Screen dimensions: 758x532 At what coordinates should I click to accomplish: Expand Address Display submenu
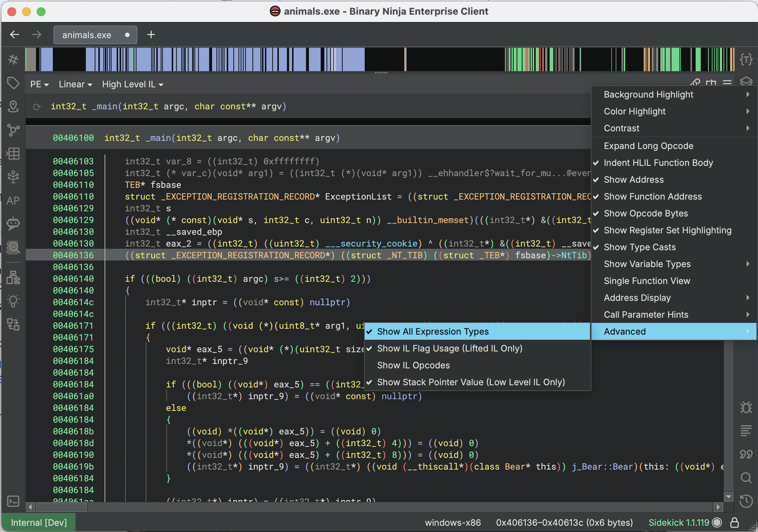point(674,298)
